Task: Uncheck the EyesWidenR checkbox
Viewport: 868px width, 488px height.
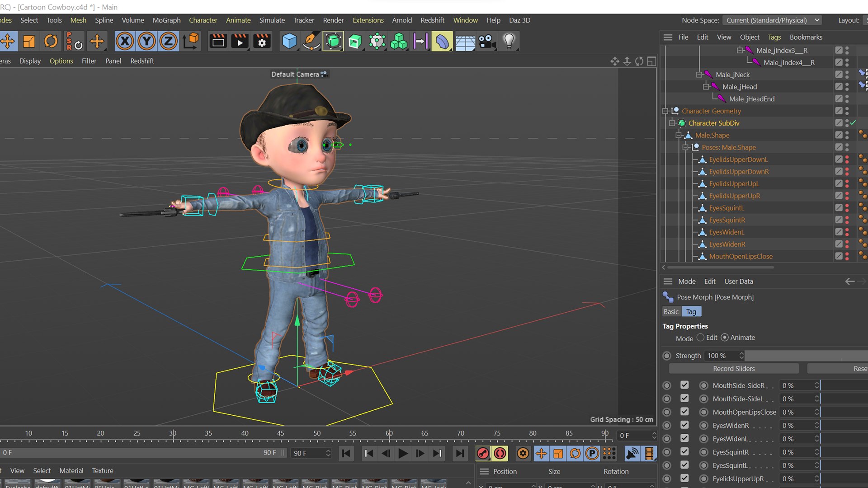Action: coord(684,425)
